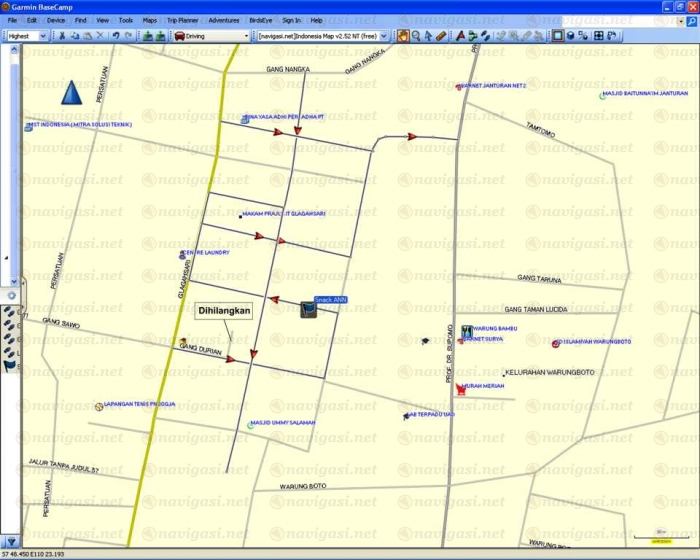Click the Snack ANN waypoint icon
Image resolution: width=700 pixels, height=560 pixels.
309,311
